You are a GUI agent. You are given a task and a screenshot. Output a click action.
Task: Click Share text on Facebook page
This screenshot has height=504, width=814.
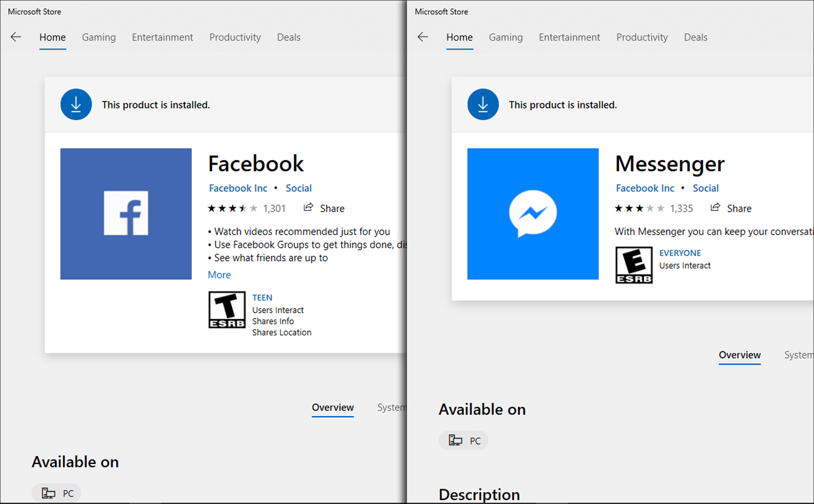pos(332,208)
